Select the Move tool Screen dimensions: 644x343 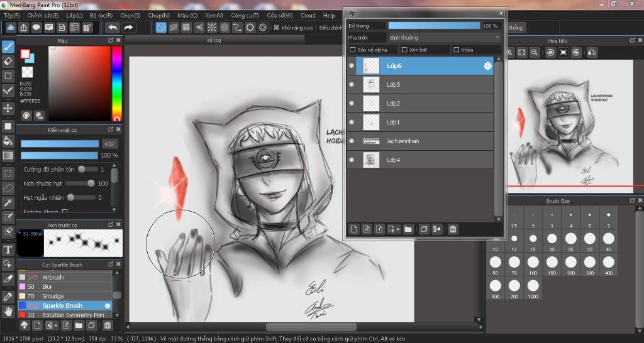(x=8, y=108)
